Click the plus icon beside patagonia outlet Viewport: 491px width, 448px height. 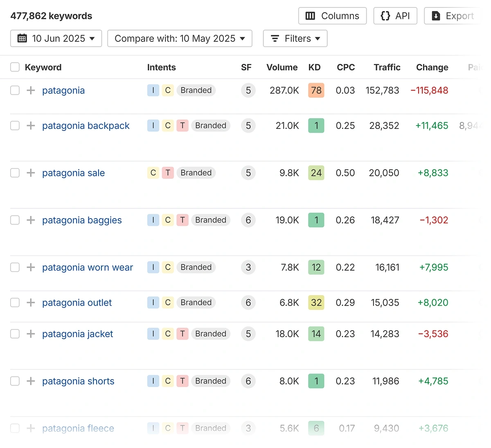[x=31, y=302]
